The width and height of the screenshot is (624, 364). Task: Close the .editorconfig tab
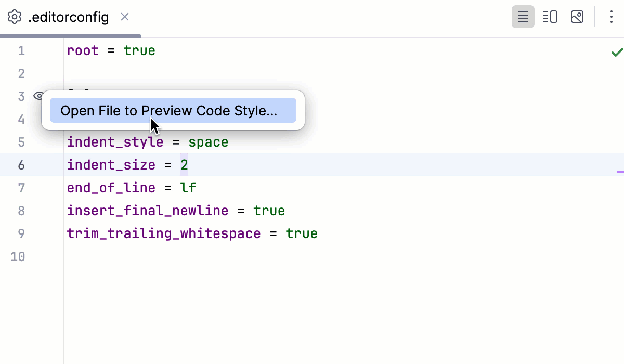[124, 17]
